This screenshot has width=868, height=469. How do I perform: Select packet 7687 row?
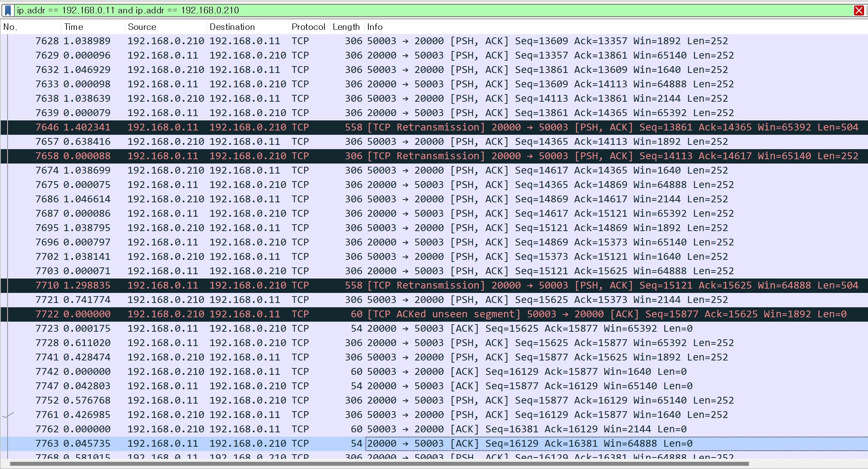[x=434, y=213]
